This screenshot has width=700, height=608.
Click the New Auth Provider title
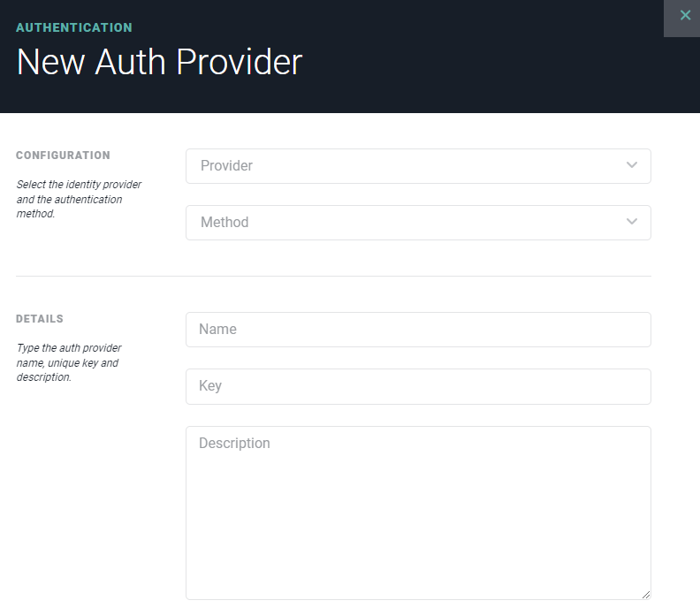[159, 62]
